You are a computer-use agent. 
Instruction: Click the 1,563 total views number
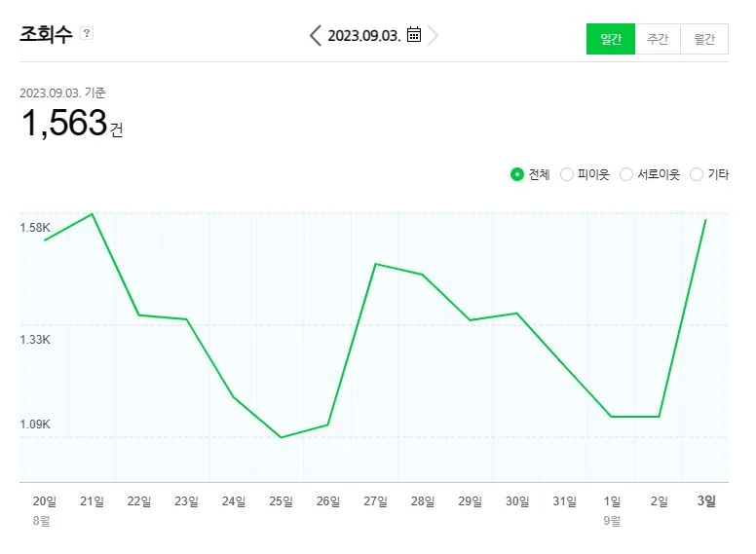[x=63, y=124]
